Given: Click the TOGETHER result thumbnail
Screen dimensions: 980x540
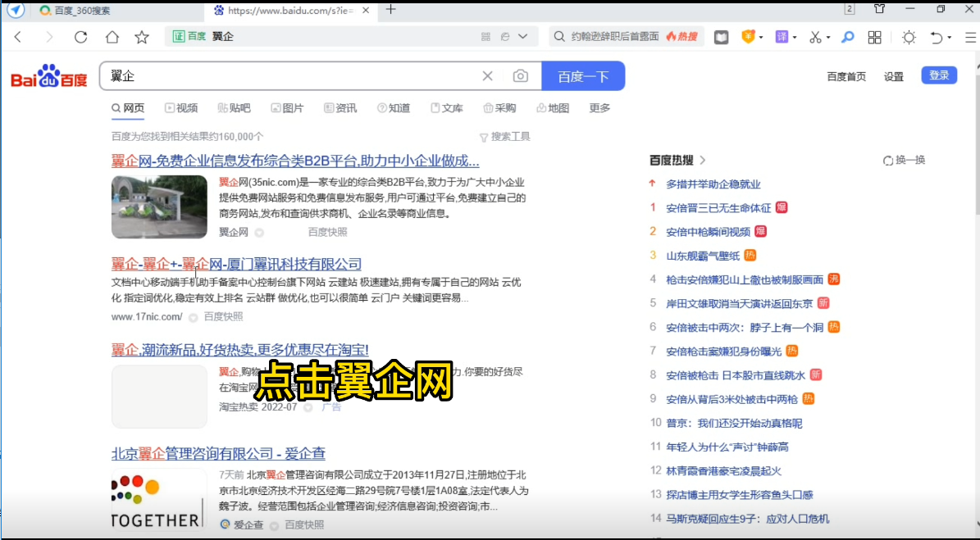Looking at the screenshot, I should [x=159, y=499].
